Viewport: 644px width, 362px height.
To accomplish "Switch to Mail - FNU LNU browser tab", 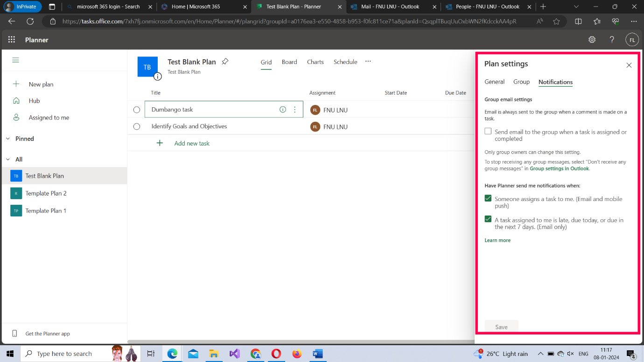I will point(393,7).
